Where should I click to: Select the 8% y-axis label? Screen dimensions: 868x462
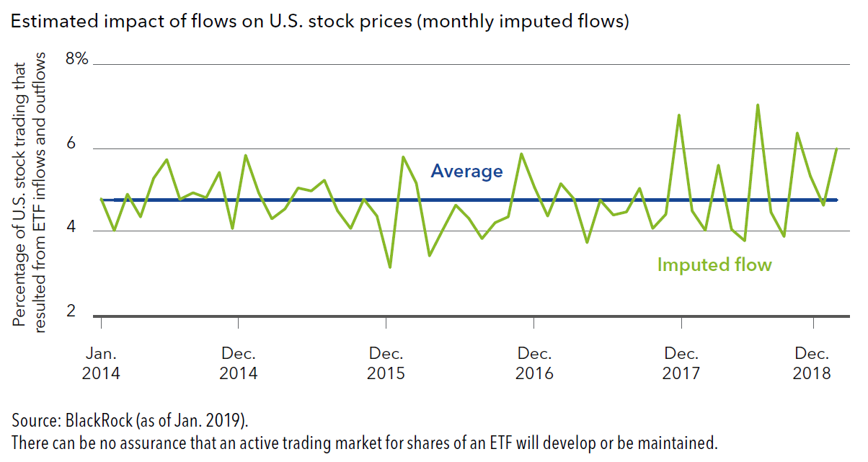point(76,59)
